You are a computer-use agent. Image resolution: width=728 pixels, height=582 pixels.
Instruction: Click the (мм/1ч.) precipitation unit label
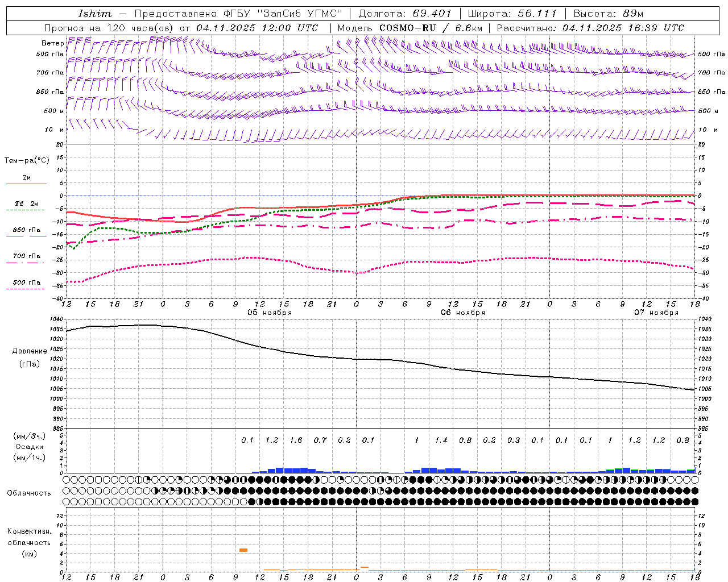point(30,458)
